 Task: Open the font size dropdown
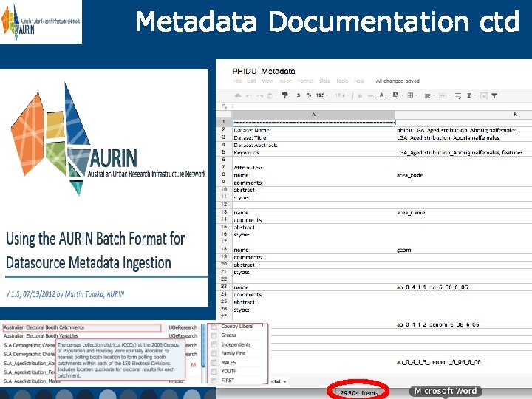coord(341,95)
